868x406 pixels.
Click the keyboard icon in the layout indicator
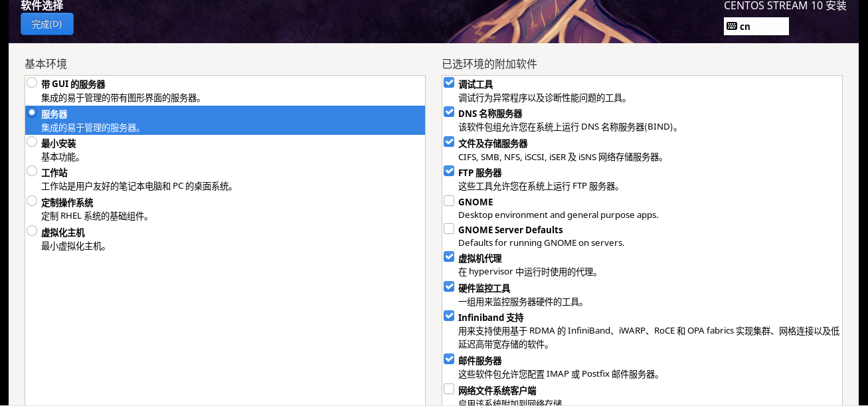(x=733, y=26)
